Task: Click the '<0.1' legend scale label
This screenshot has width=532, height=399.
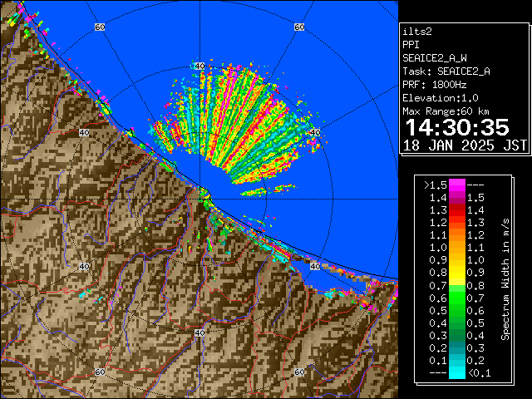Action: click(479, 373)
